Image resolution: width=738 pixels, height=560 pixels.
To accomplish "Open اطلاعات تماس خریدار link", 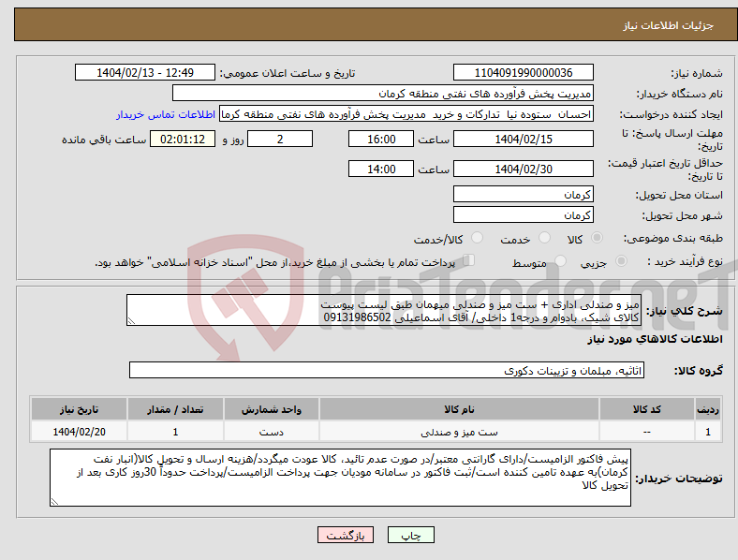I will click(166, 114).
